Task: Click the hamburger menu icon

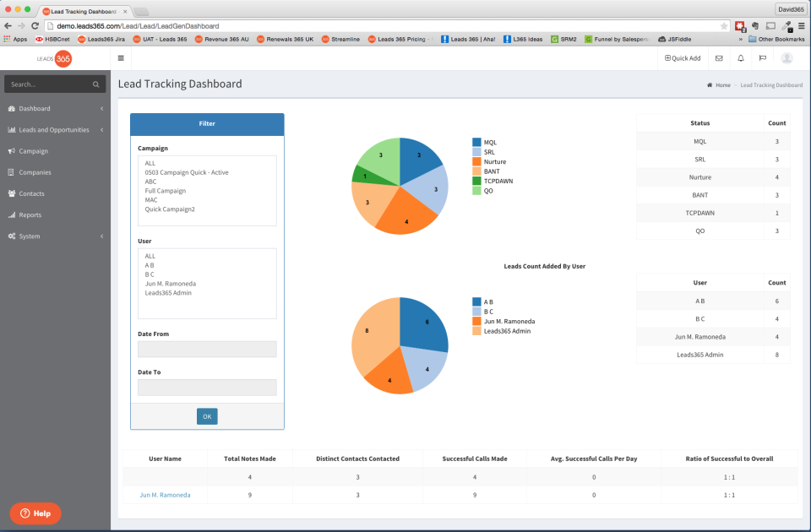Action: (x=121, y=58)
